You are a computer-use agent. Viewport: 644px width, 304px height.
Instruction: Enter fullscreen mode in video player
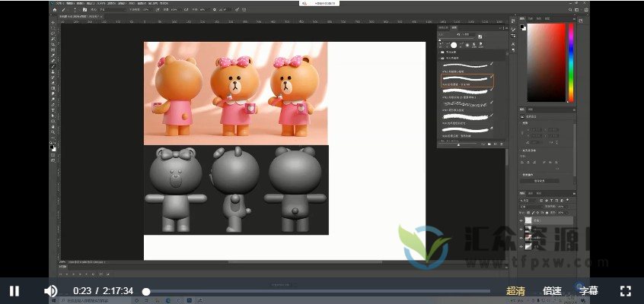(625, 291)
